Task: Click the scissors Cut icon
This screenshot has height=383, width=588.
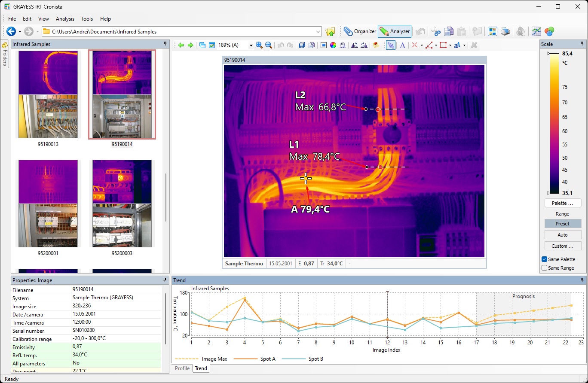Action: [x=436, y=31]
